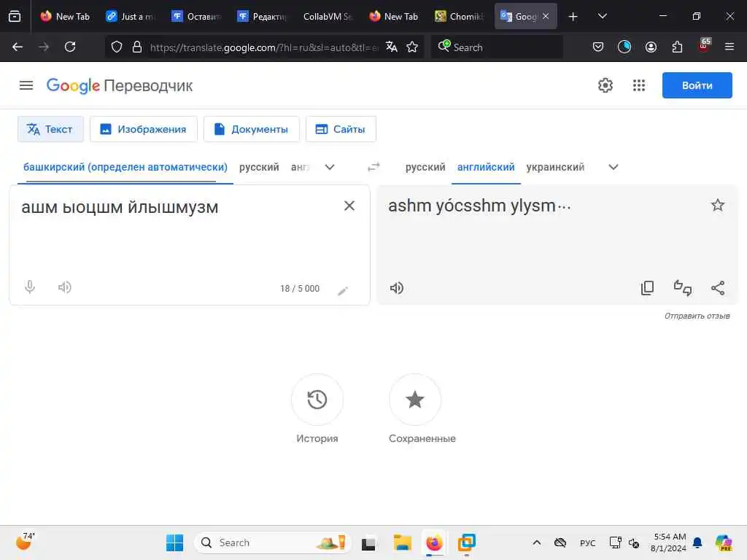This screenshot has width=747, height=560.
Task: Open a new browser tab with plus
Action: (x=573, y=17)
